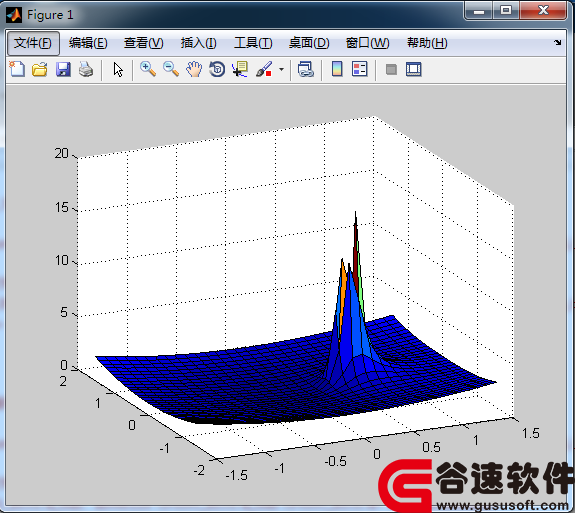Save the figure using floppy disk icon
This screenshot has height=513, width=575.
(63, 69)
